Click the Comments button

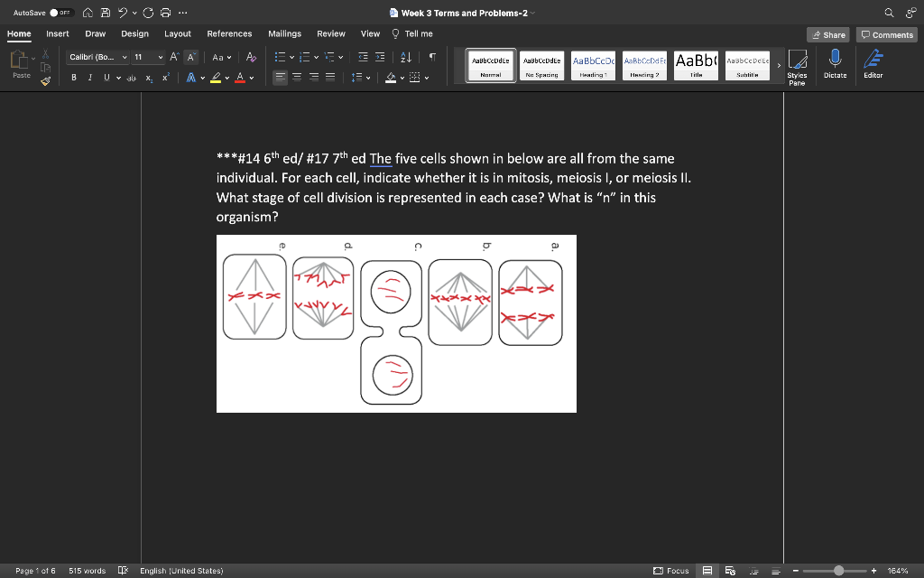pyautogui.click(x=887, y=35)
